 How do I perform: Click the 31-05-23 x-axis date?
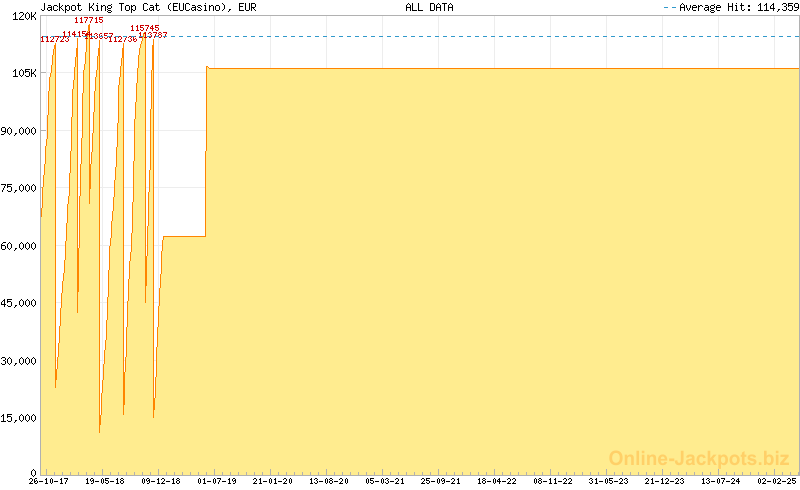(609, 481)
